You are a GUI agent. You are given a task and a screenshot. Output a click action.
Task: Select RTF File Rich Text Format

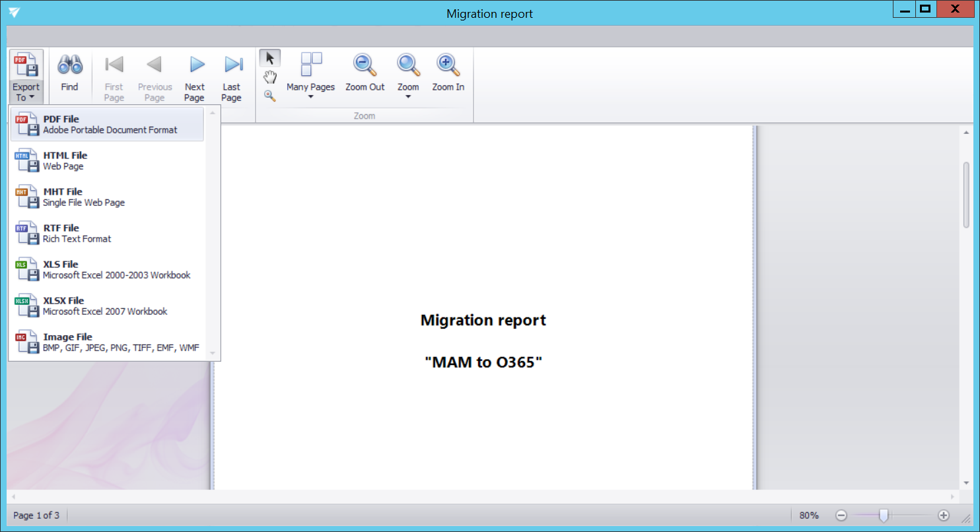[107, 233]
